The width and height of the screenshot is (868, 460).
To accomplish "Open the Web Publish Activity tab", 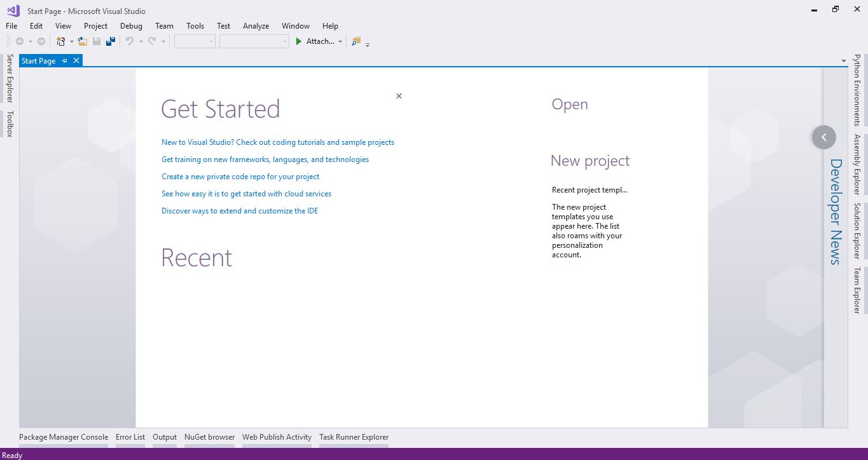I will (277, 437).
